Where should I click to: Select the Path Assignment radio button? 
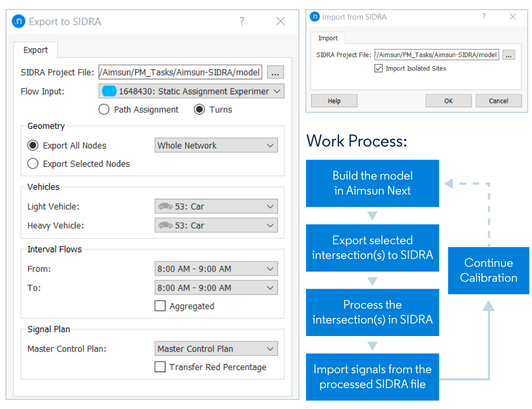pyautogui.click(x=104, y=110)
